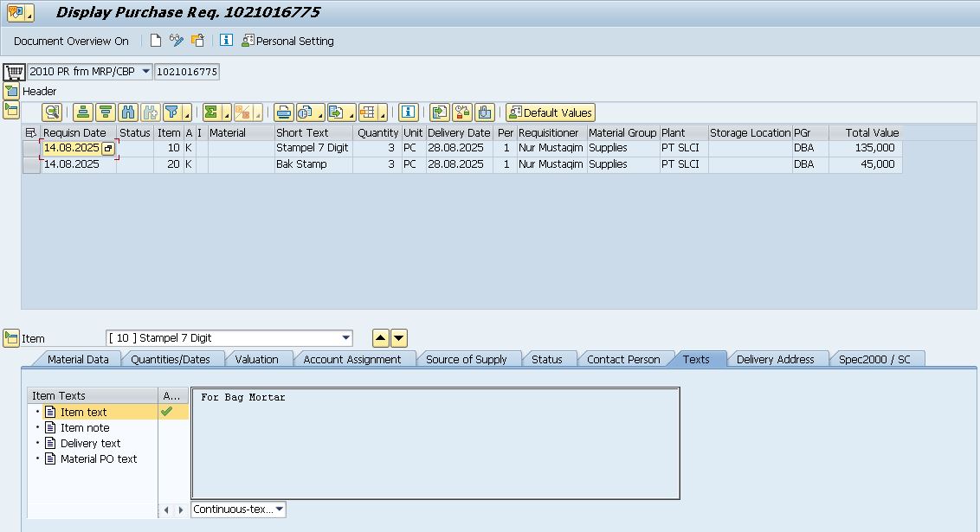The width and height of the screenshot is (980, 532).
Task: Click the Details magnifier icon
Action: tap(52, 112)
